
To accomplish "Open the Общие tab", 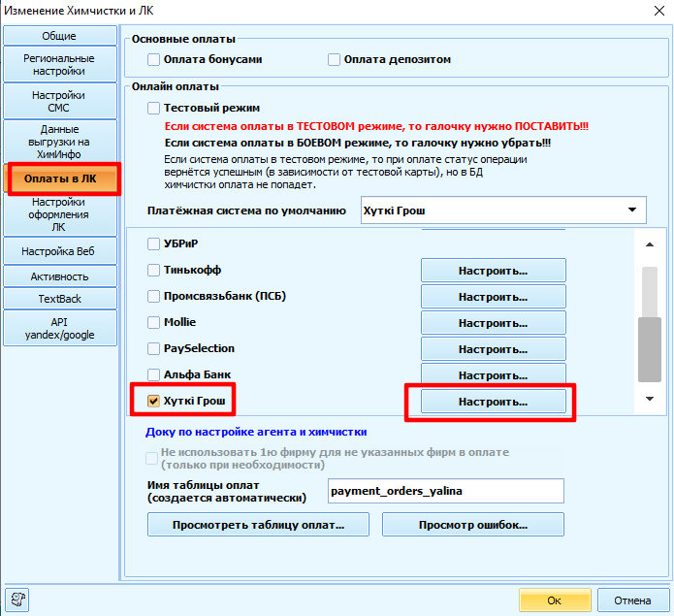I will 59,36.
